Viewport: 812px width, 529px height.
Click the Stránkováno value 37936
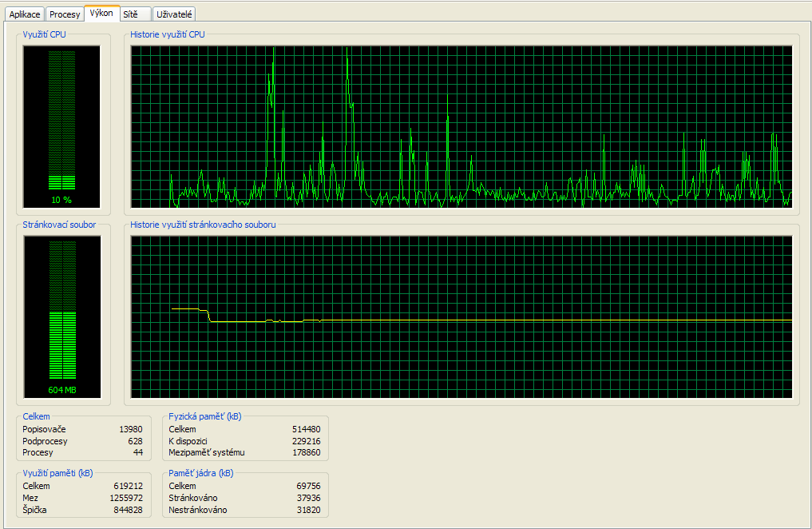[308, 498]
